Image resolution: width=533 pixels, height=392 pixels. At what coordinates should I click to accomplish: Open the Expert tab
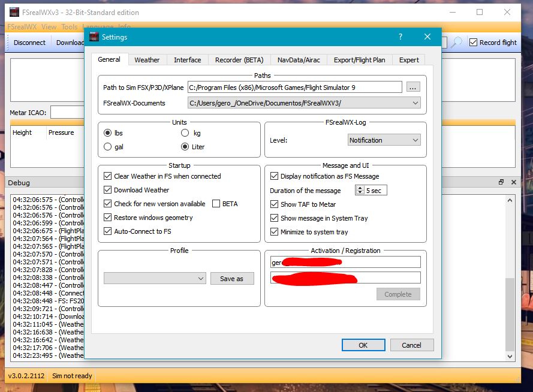coord(409,60)
